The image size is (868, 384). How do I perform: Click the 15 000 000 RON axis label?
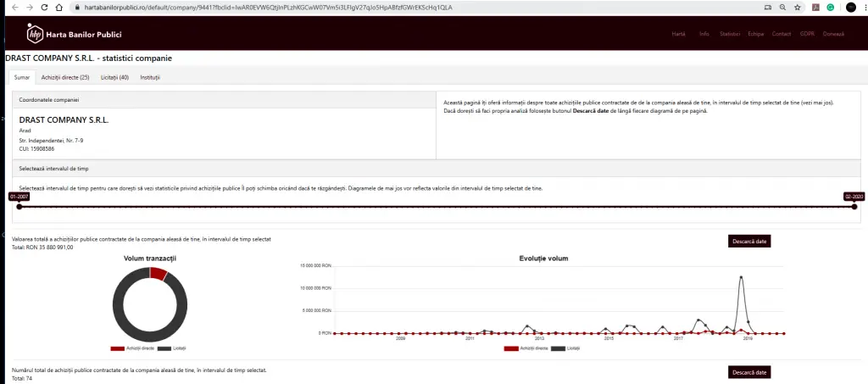(315, 265)
